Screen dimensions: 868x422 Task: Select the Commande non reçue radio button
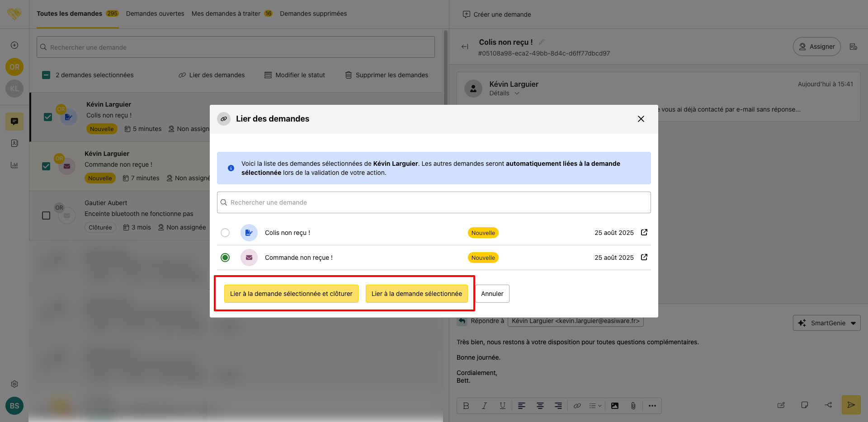click(x=225, y=258)
